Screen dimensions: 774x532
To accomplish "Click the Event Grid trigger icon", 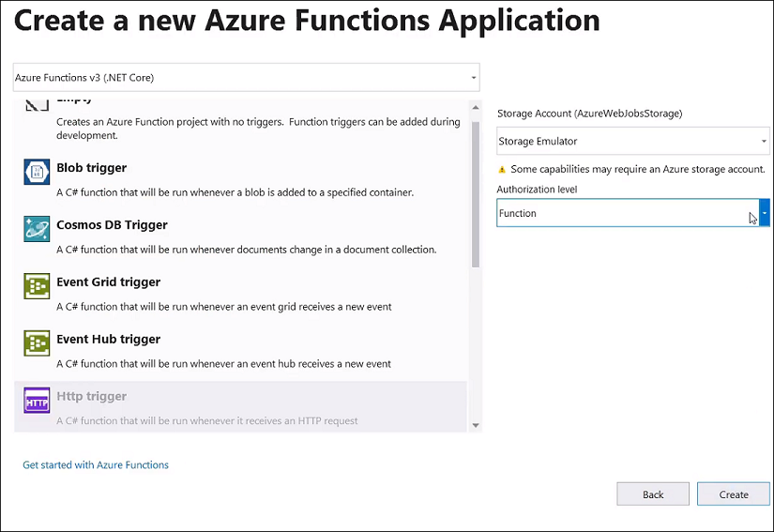I will [37, 286].
